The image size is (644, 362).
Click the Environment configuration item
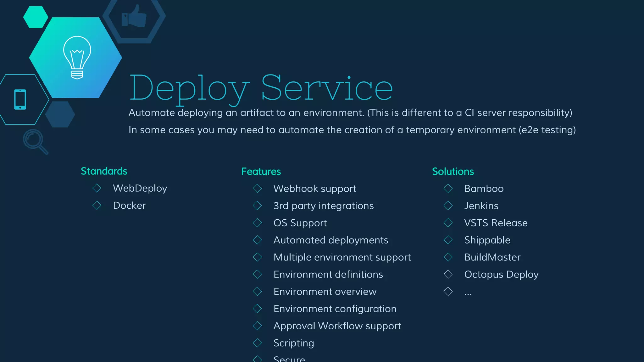point(335,309)
